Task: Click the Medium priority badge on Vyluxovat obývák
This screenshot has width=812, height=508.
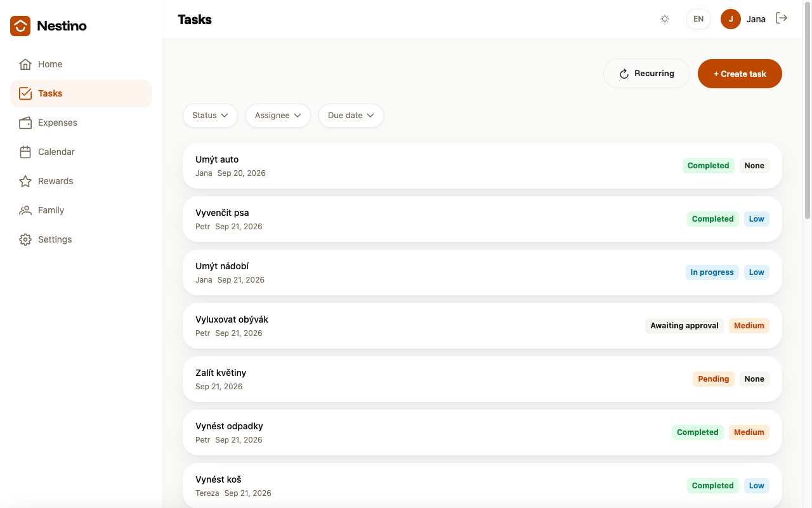Action: 749,326
